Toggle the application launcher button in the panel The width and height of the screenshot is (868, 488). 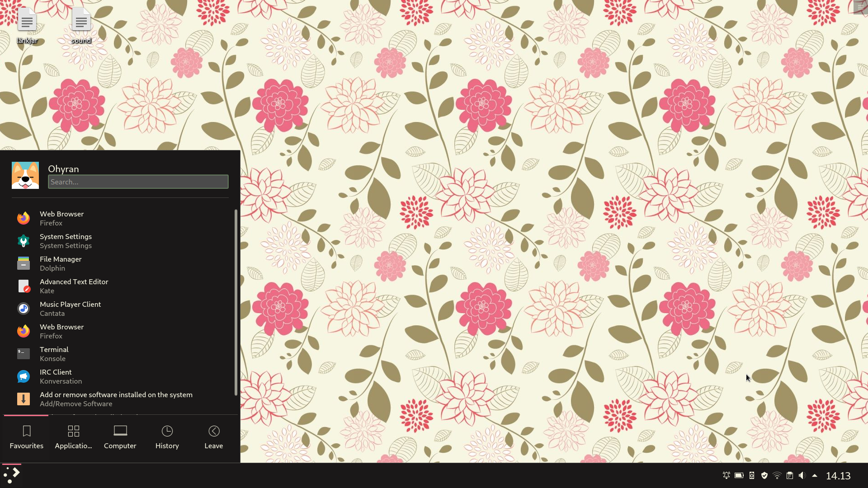click(12, 475)
